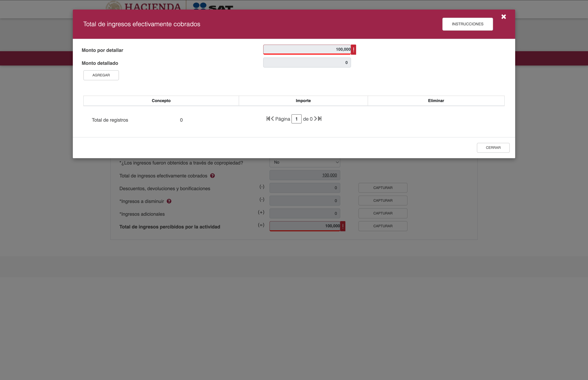Click the 100,000 link for ingresos cobrados
The width and height of the screenshot is (588, 380).
(329, 175)
